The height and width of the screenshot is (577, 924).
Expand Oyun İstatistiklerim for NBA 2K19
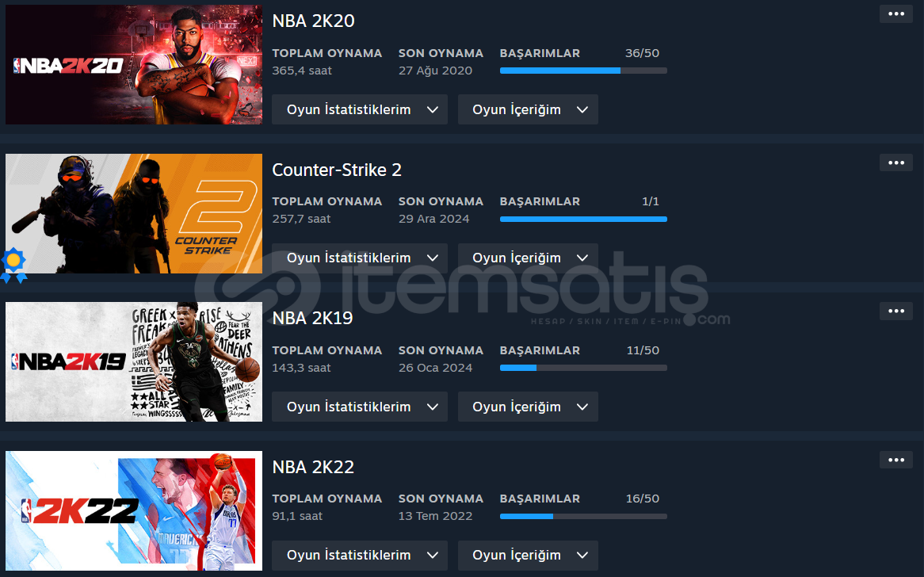pos(360,407)
